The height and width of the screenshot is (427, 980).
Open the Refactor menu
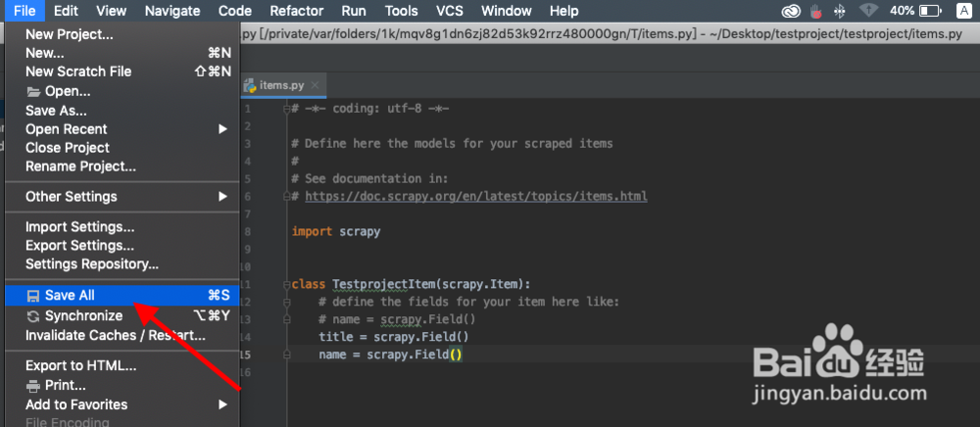(296, 11)
